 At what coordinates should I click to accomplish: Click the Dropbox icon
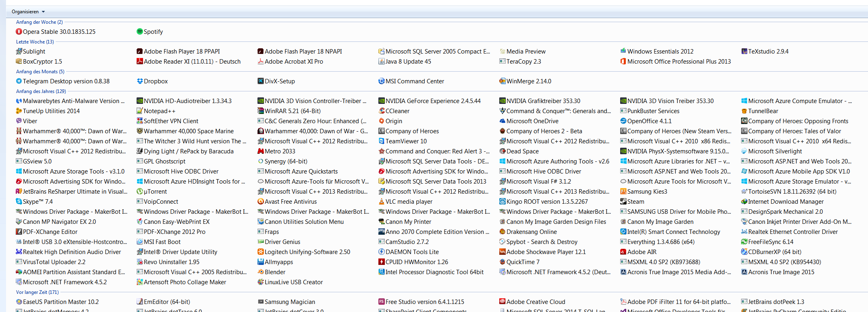(140, 81)
